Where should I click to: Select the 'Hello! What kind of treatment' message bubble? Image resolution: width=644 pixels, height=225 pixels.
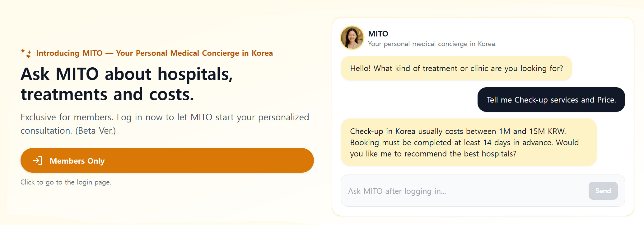click(456, 69)
